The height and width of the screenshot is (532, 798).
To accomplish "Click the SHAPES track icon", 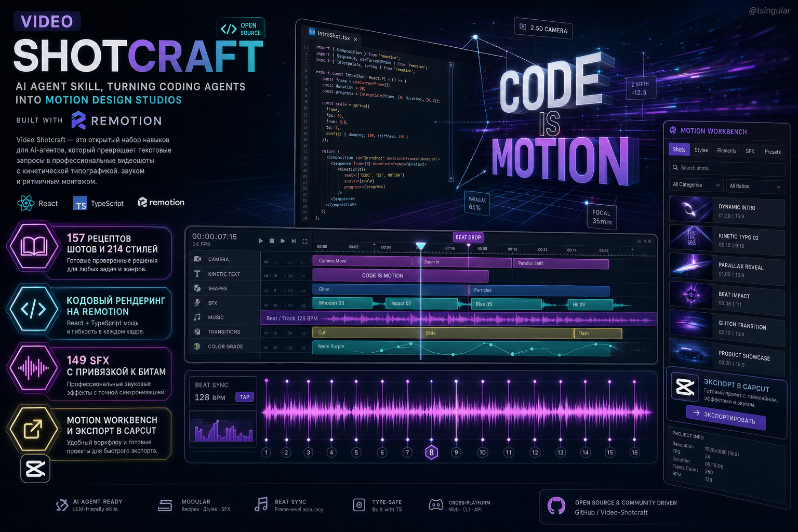I will pyautogui.click(x=197, y=288).
